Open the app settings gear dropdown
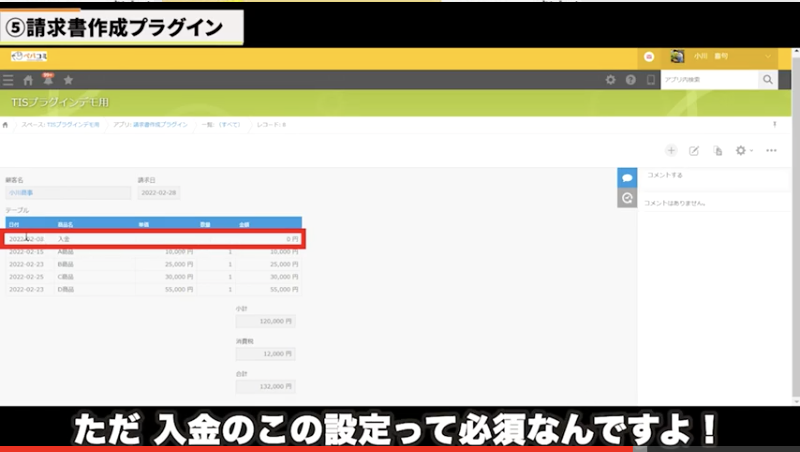Viewport: 800px width, 452px height. [744, 151]
